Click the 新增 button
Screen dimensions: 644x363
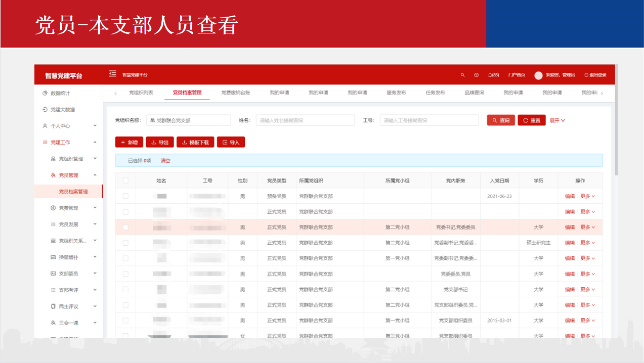click(129, 143)
